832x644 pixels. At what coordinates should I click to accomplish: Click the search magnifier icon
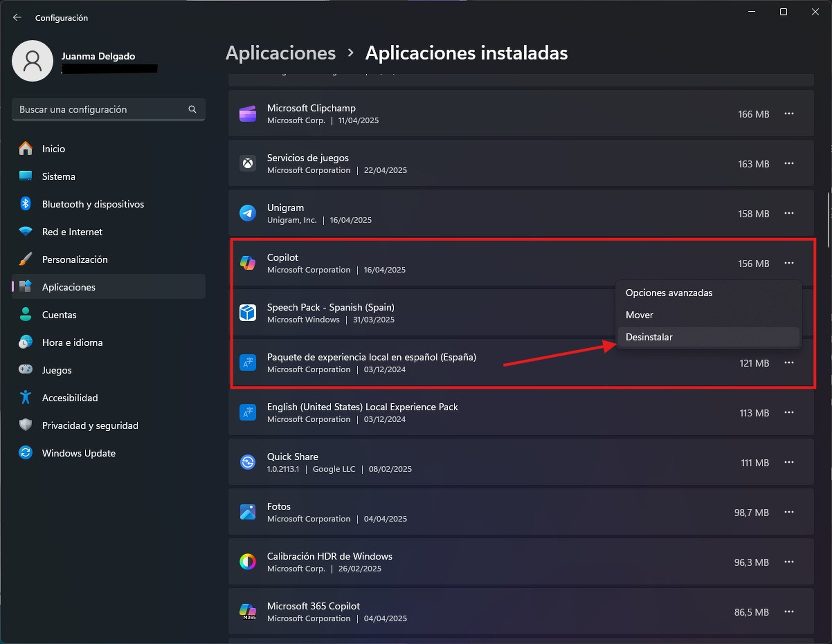tap(192, 109)
